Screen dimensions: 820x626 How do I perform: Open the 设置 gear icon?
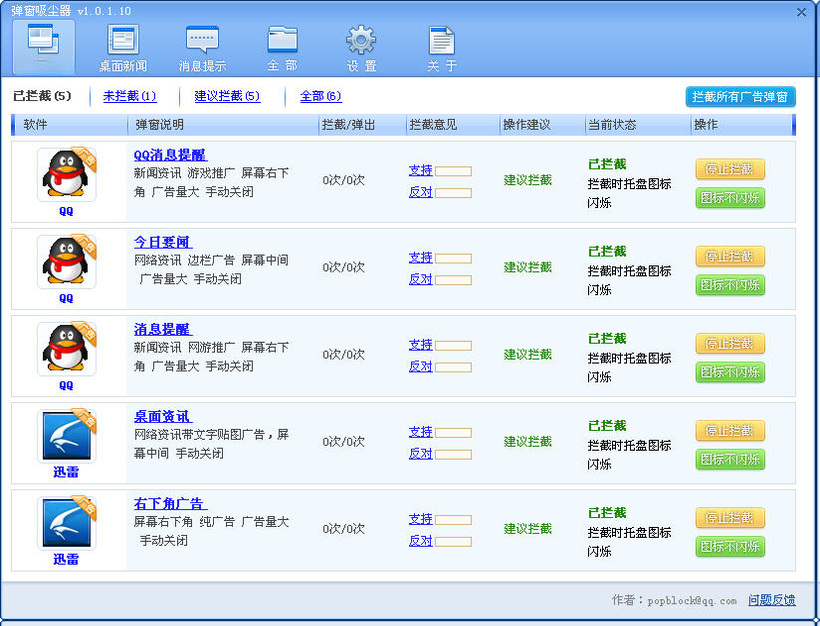(x=361, y=48)
